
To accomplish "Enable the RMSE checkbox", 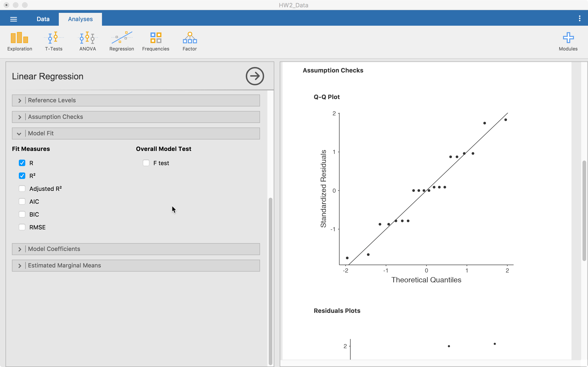I will tap(22, 227).
